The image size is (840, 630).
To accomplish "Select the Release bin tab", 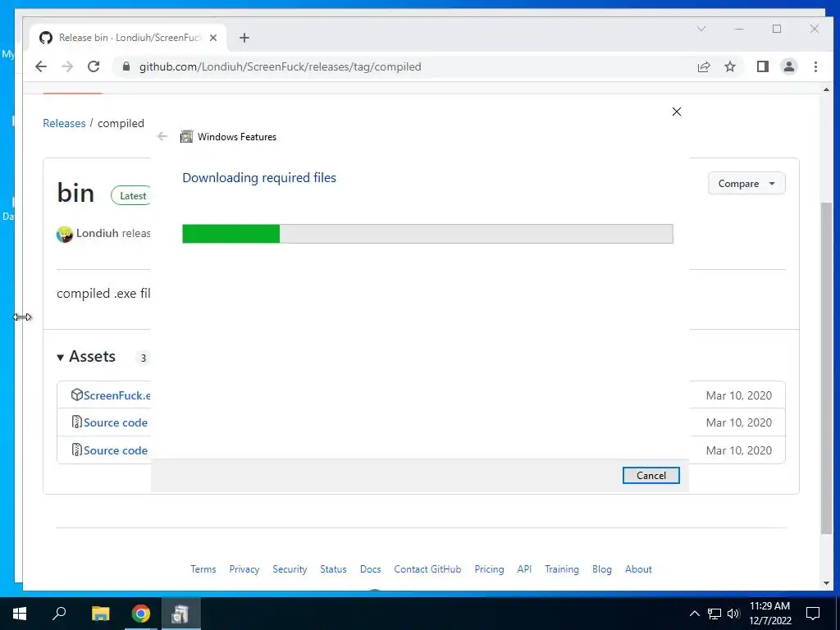I will (129, 38).
